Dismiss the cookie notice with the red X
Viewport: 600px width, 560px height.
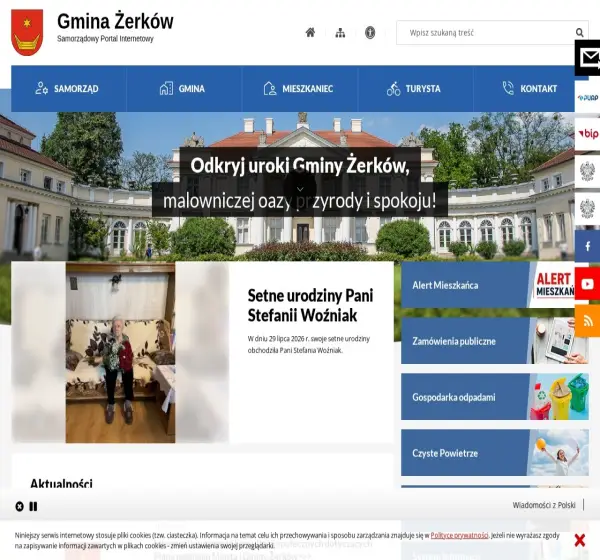click(x=580, y=540)
